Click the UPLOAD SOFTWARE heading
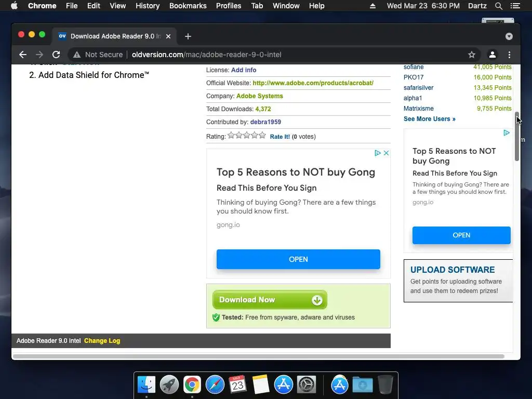 pos(453,270)
